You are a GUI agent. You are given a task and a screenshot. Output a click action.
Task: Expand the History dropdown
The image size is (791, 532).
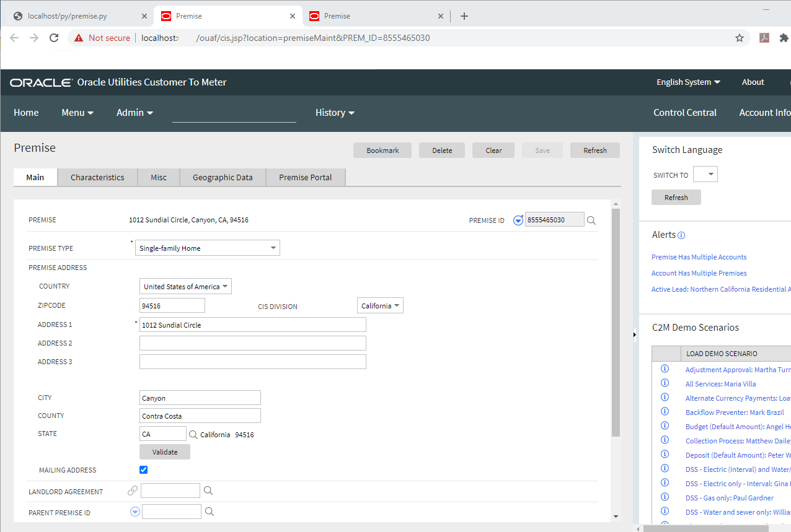click(335, 113)
